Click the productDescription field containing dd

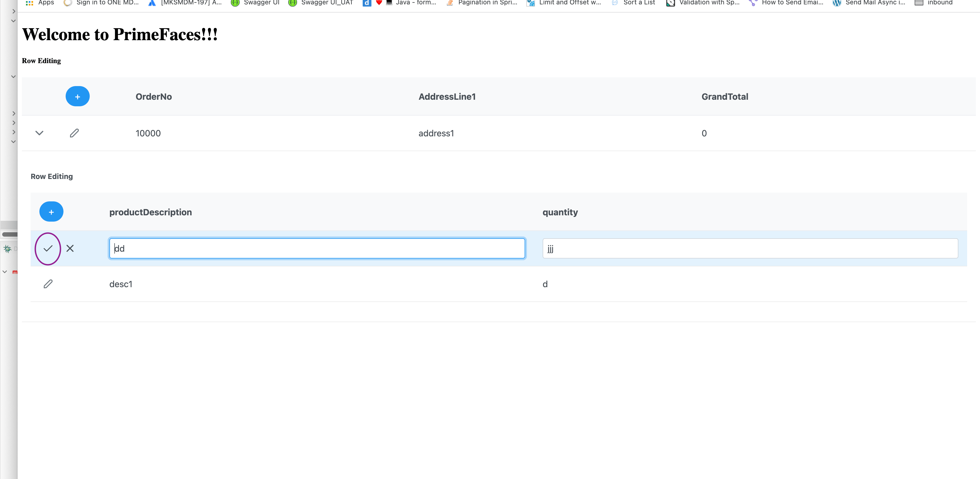coord(317,248)
